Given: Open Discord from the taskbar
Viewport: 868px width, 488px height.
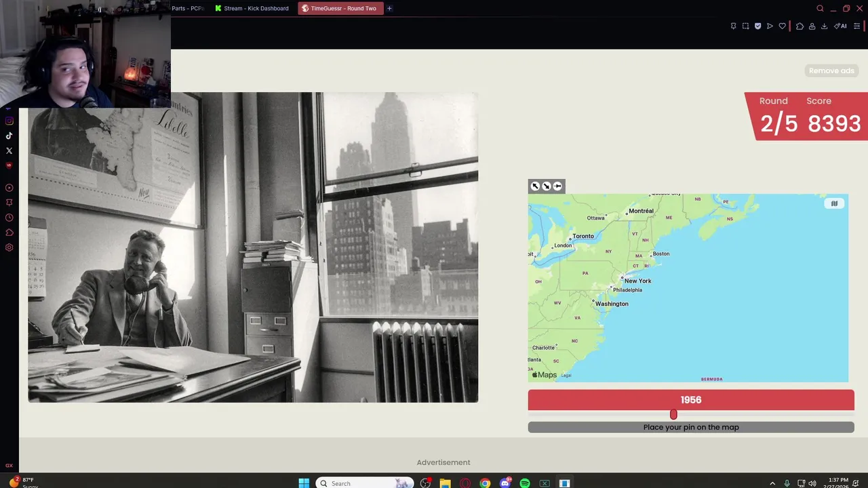Looking at the screenshot, I should coord(505,483).
